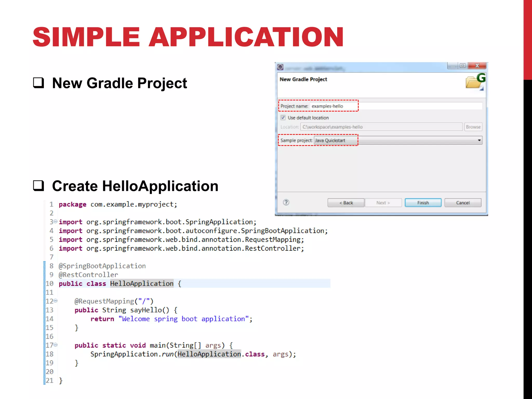The height and width of the screenshot is (399, 532).
Task: Collapse the import block fold marker at line 3
Action: pos(55,222)
